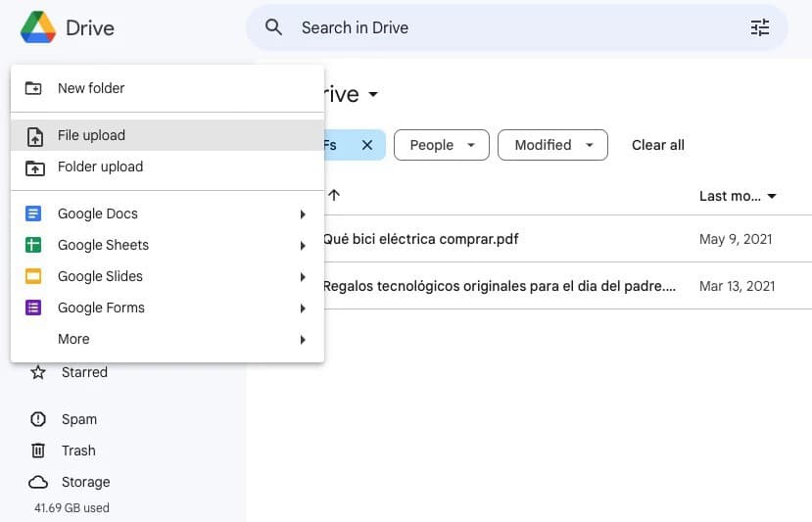The height and width of the screenshot is (522, 812).
Task: Open the People filter dropdown
Action: coord(441,145)
